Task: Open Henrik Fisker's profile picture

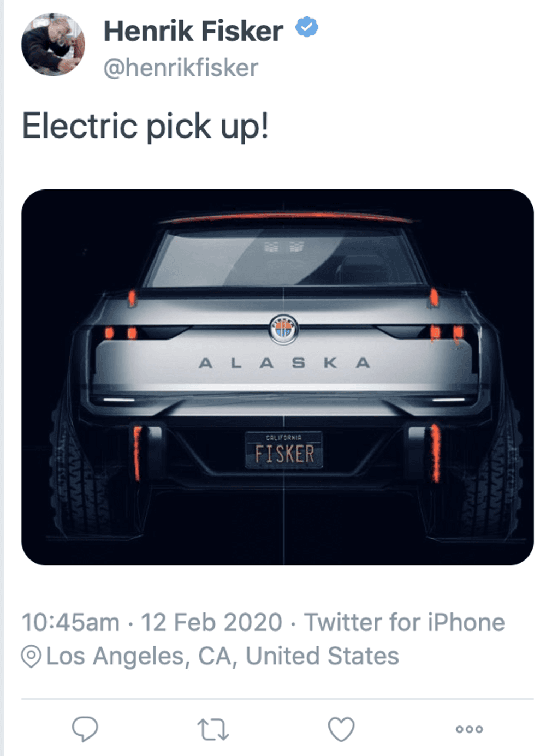Action: (x=53, y=44)
